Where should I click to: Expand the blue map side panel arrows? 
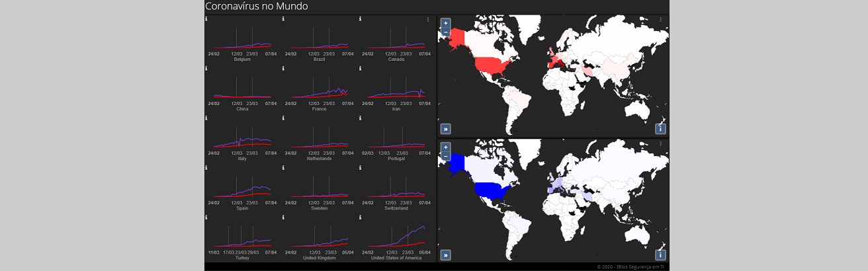pyautogui.click(x=446, y=254)
